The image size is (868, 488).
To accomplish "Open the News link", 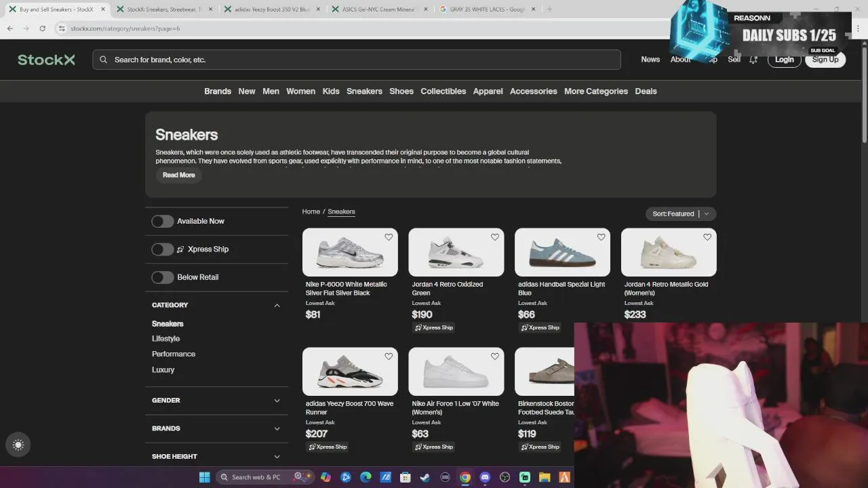I will point(650,60).
